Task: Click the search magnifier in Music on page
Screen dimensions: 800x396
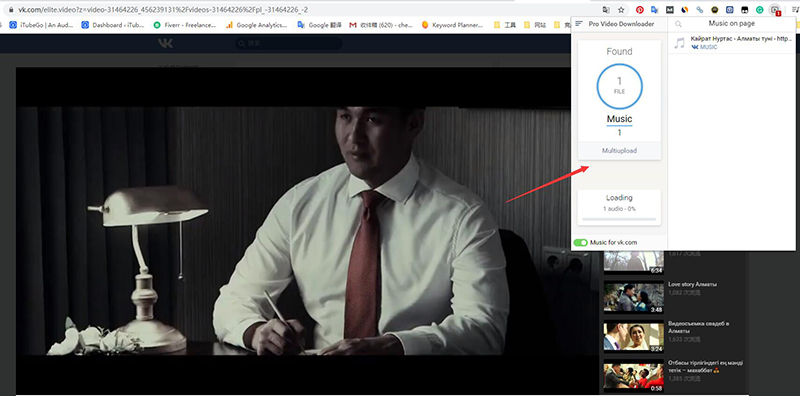Action: point(678,24)
